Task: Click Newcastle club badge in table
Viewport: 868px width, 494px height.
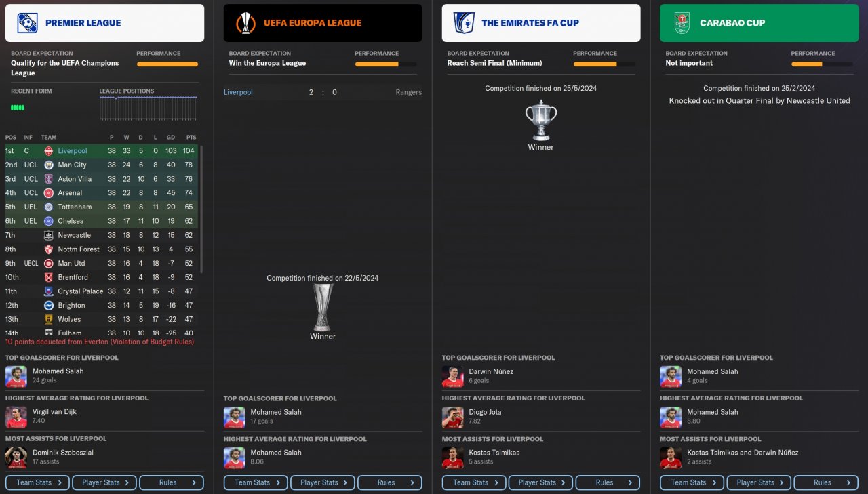Action: coord(48,235)
